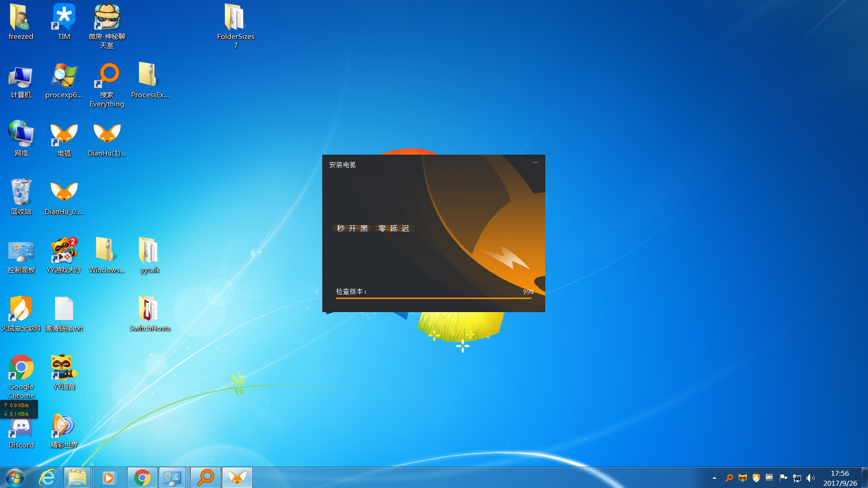Minimize the 安装电狐 installer window

click(535, 162)
